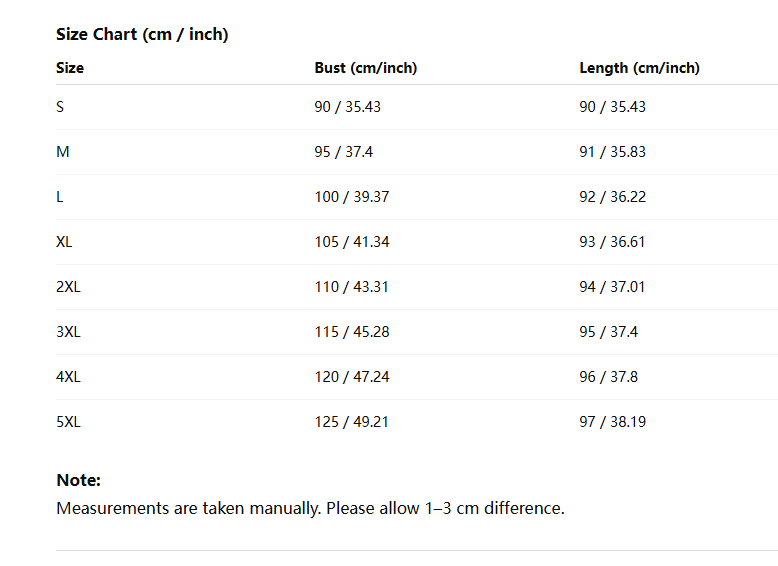The height and width of the screenshot is (566, 778).
Task: Click the 4XL size row label
Action: [x=68, y=377]
